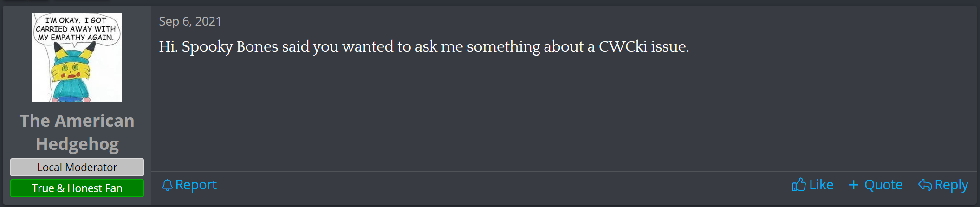Click the greeting "Hi." starting the message

pyautogui.click(x=168, y=46)
